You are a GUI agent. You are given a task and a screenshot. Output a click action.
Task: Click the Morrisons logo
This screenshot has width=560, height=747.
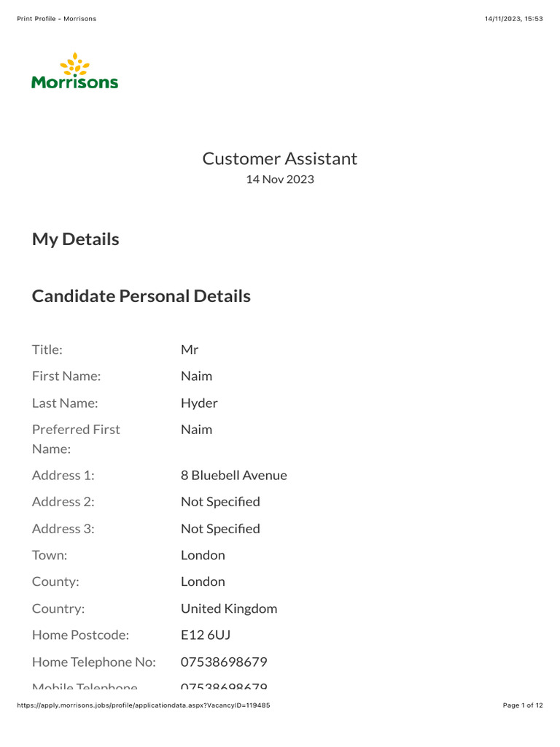[74, 71]
